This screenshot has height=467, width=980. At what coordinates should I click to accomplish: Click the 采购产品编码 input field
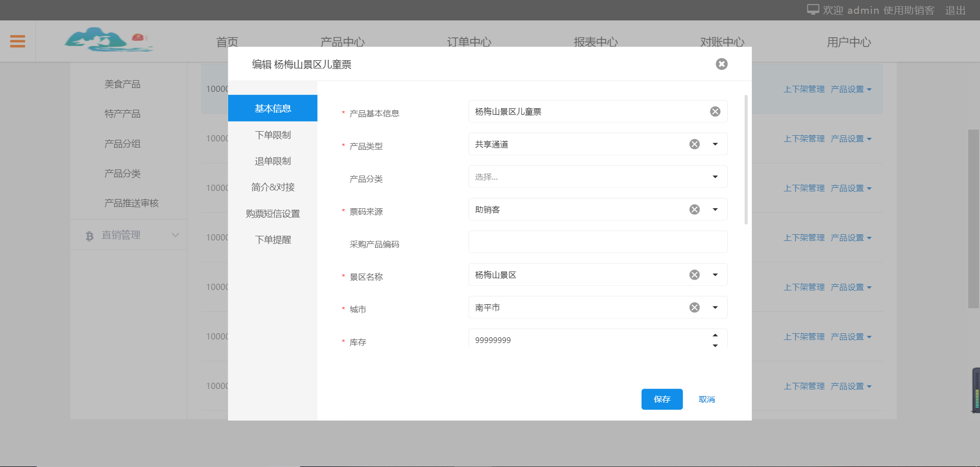click(x=597, y=242)
